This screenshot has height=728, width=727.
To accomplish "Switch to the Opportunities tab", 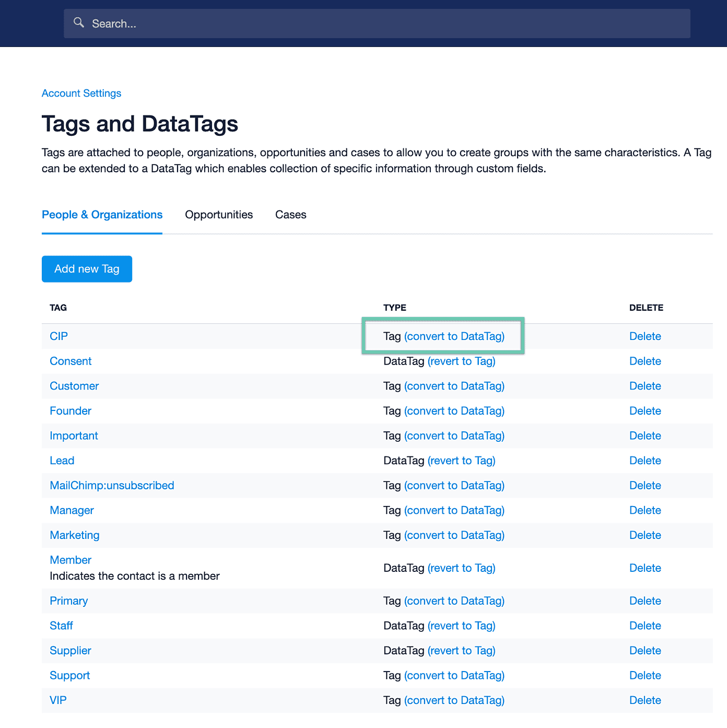I will coord(219,215).
